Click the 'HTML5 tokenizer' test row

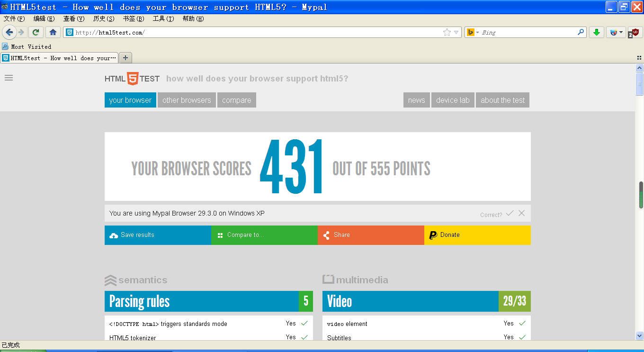pyautogui.click(x=209, y=337)
